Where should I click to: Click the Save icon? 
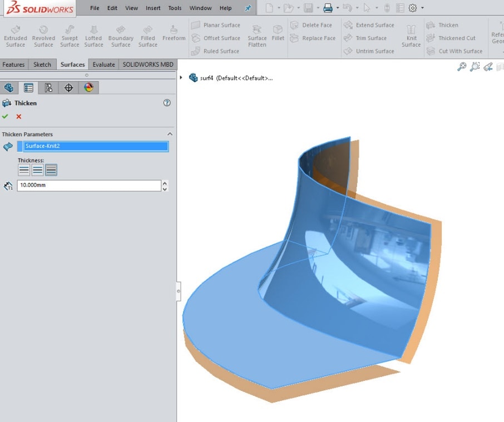308,8
